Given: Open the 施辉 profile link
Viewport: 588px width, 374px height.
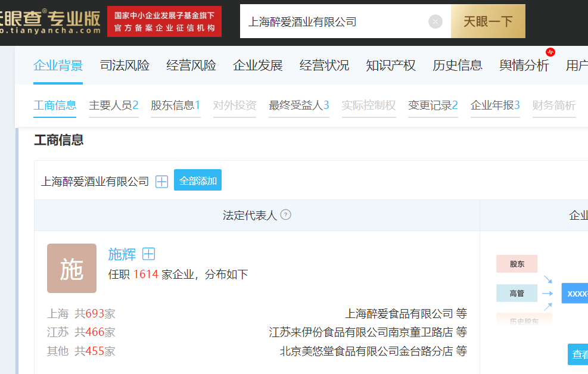Looking at the screenshot, I should tap(122, 254).
